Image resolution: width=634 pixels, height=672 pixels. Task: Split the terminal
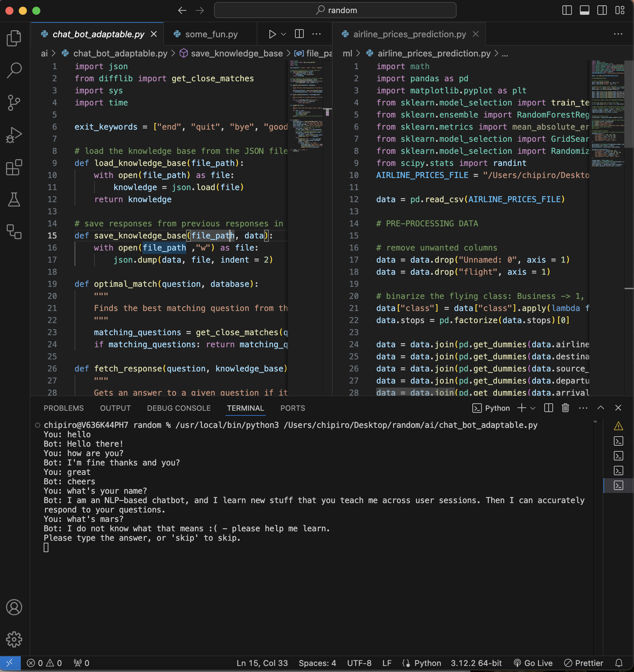(548, 408)
